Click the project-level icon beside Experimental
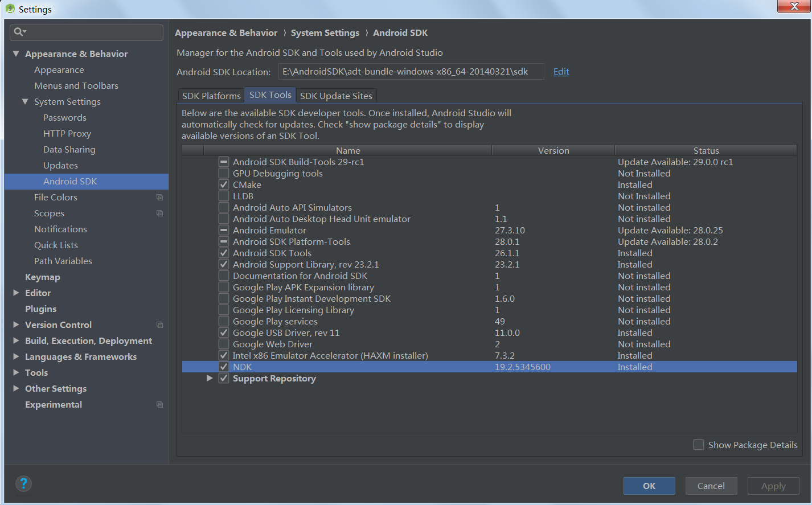This screenshot has height=505, width=812. [x=159, y=405]
